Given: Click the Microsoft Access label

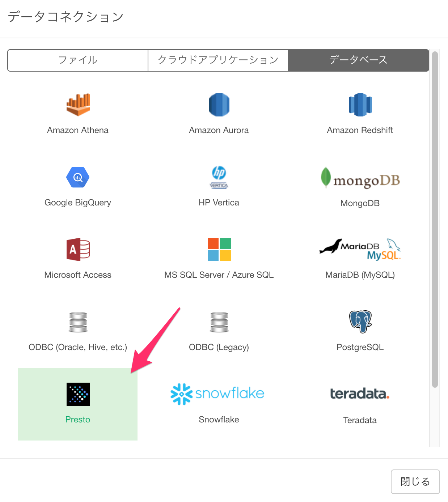Looking at the screenshot, I should click(x=78, y=275).
